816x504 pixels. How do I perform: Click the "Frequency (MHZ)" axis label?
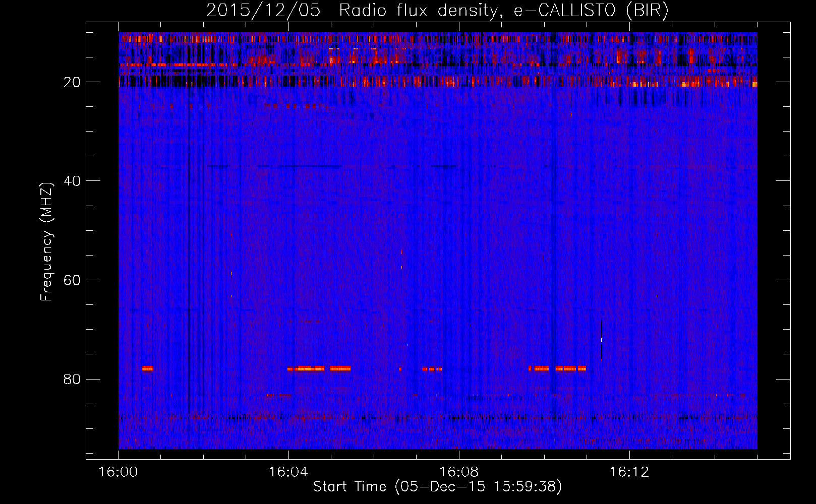pos(46,242)
